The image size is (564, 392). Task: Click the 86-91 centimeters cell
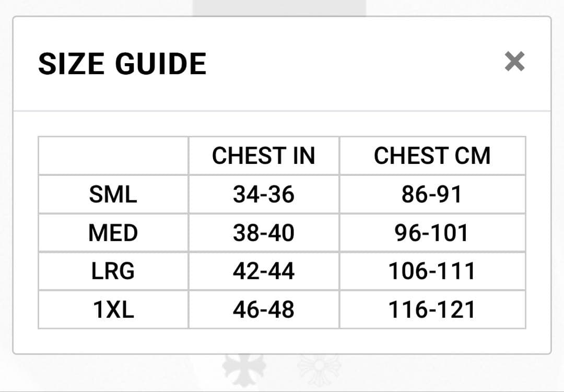(432, 195)
